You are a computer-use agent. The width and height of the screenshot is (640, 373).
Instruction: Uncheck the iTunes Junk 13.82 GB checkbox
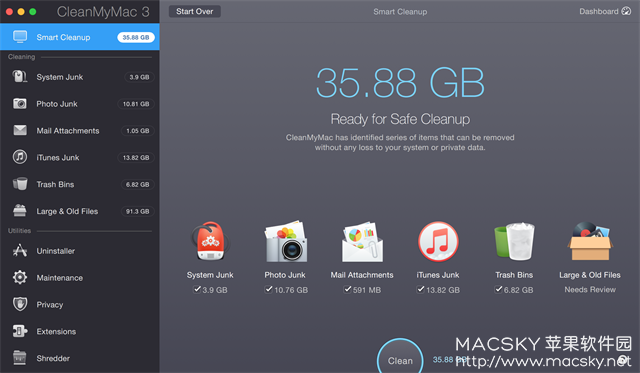coord(420,289)
